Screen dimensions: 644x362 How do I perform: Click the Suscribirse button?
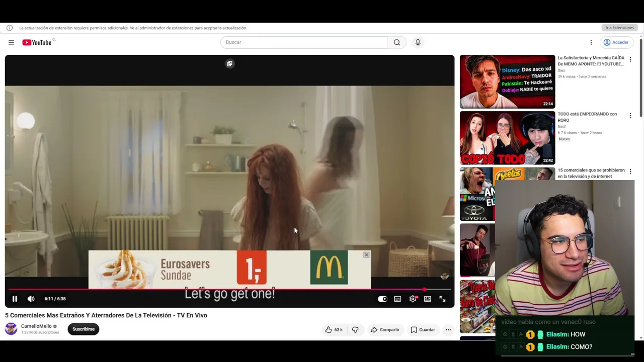coord(84,329)
